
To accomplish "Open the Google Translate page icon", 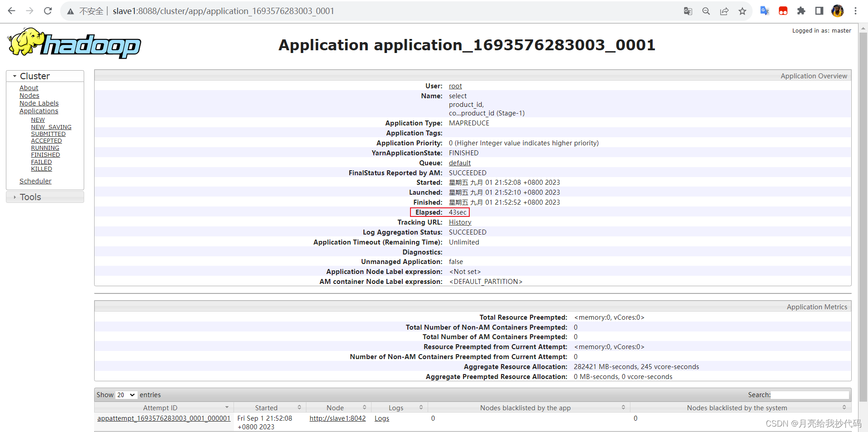I will 688,11.
